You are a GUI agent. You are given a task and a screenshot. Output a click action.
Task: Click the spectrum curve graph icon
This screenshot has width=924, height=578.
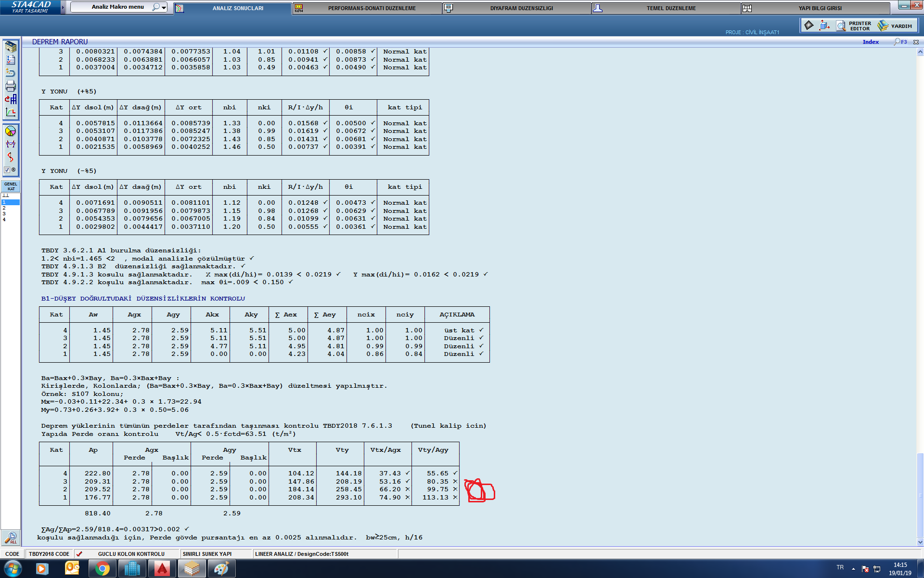point(11,112)
